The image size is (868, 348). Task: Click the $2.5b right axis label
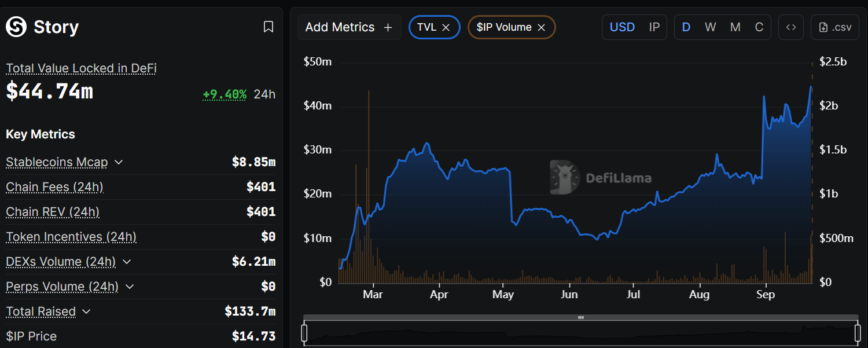pos(833,62)
